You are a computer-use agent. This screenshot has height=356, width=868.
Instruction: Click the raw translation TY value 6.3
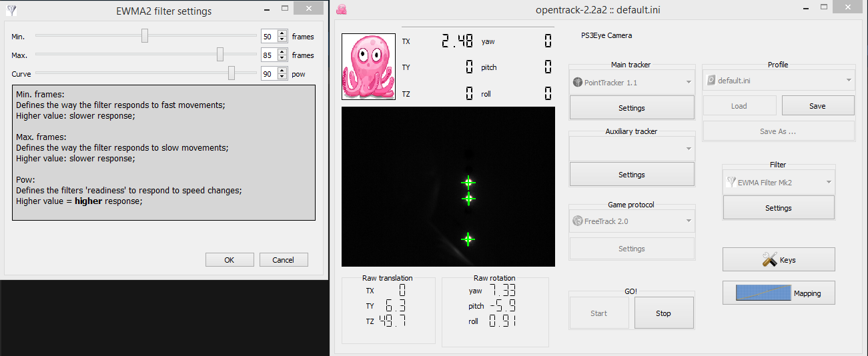(396, 305)
